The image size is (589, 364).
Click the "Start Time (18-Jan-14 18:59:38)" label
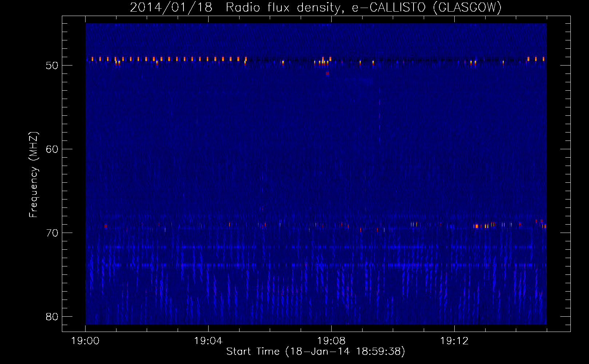[316, 352]
